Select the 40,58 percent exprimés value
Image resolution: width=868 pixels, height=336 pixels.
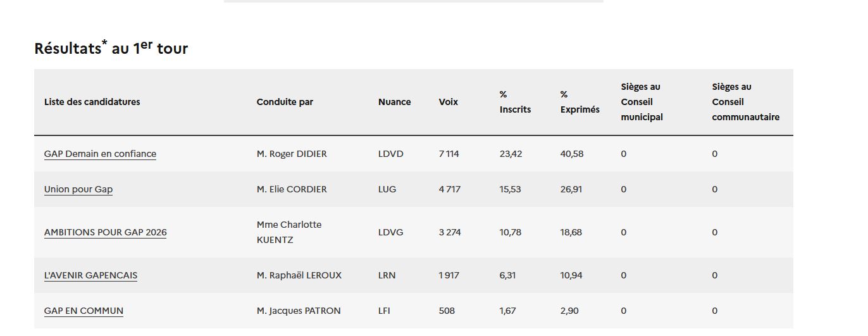click(572, 154)
